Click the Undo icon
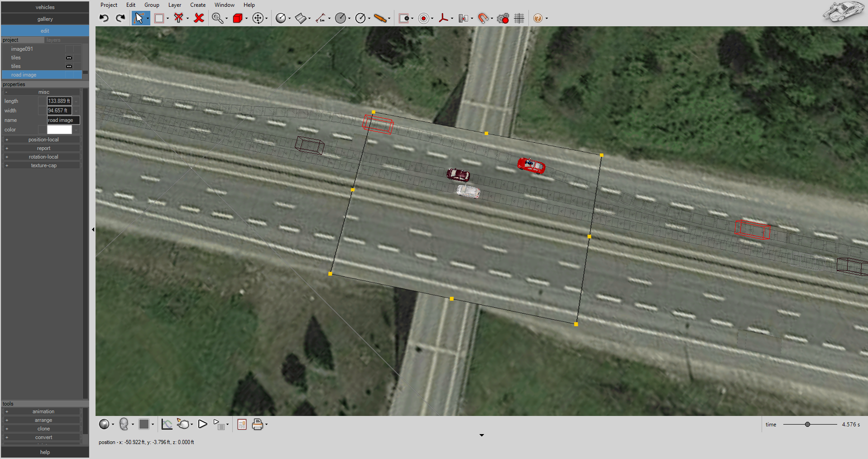This screenshot has width=868, height=459. (x=104, y=18)
